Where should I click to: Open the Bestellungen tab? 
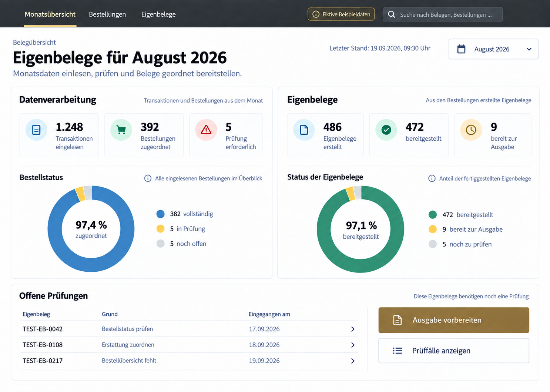(x=107, y=14)
